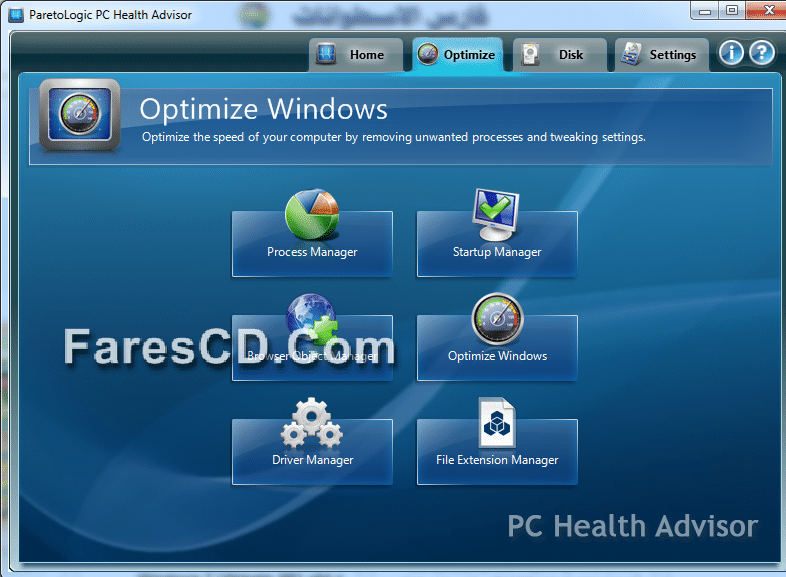Click the ParetoLogic title bar app icon
Image resolution: width=786 pixels, height=577 pixels.
[16, 15]
